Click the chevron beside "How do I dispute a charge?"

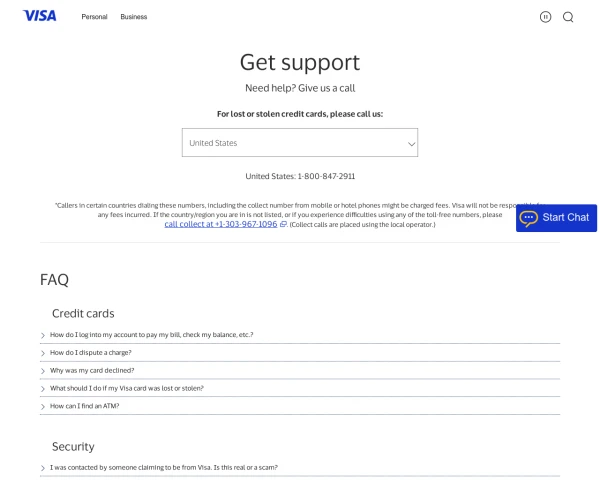point(43,353)
